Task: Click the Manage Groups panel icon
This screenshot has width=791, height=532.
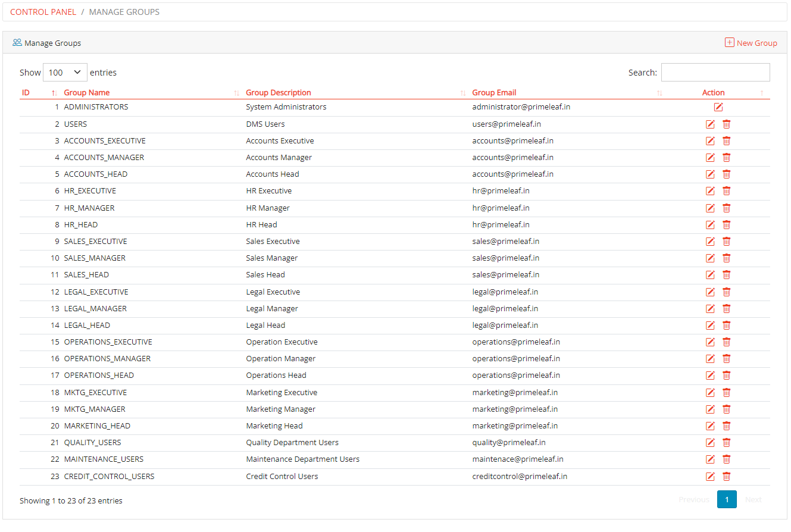Action: coord(16,42)
